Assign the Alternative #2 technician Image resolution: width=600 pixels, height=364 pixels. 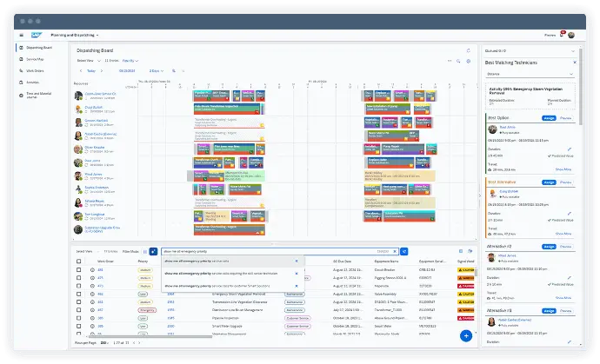click(549, 246)
